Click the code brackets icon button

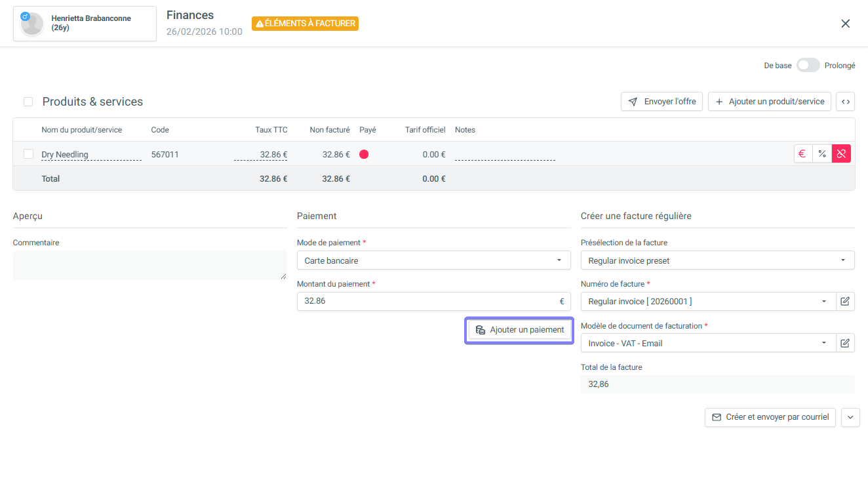tap(846, 102)
